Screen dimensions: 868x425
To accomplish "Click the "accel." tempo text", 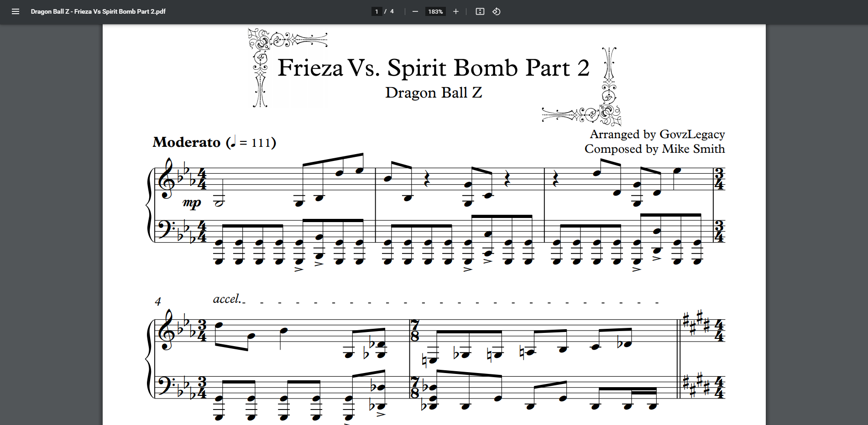I will pos(227,299).
